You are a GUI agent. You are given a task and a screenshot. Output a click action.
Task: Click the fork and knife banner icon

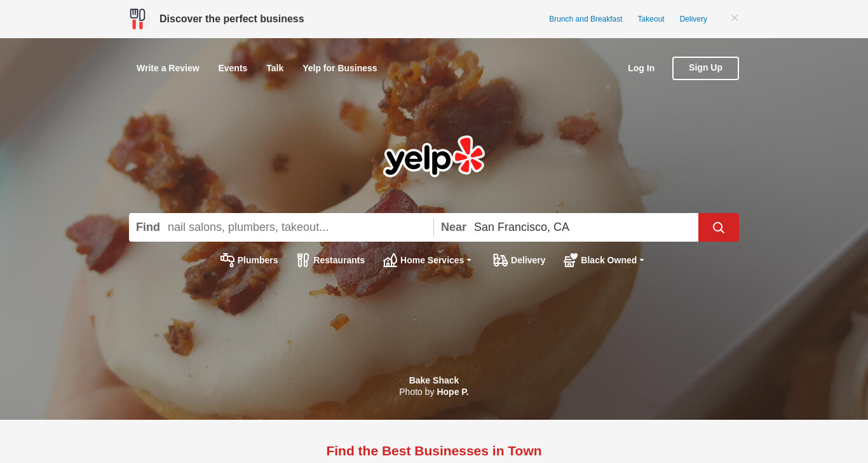click(x=137, y=19)
